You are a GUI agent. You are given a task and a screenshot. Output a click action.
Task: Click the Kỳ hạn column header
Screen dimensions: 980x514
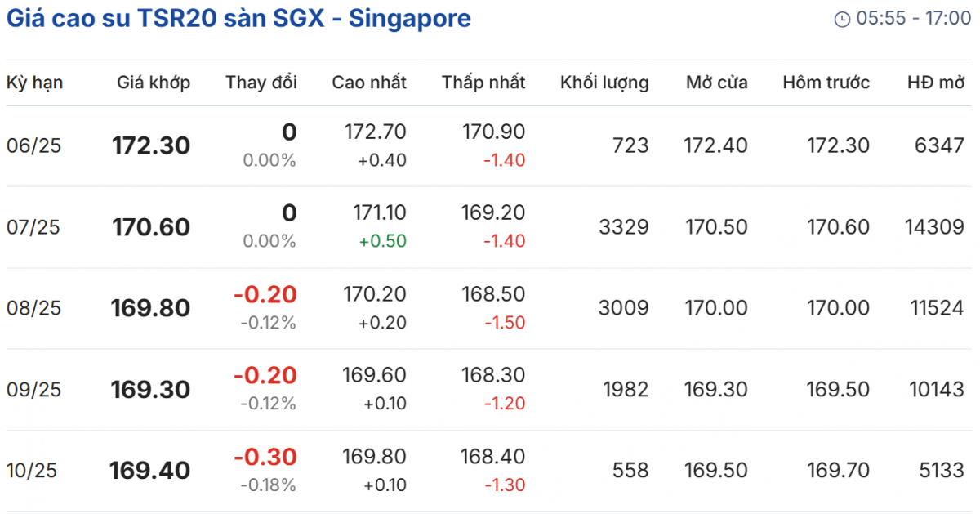click(x=35, y=83)
